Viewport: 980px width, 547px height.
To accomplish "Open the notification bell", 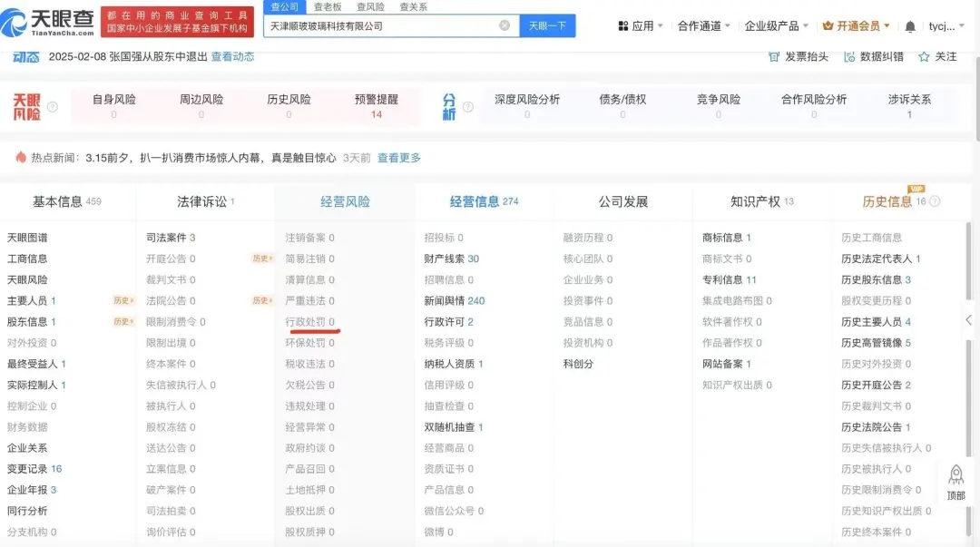I will click(x=910, y=26).
